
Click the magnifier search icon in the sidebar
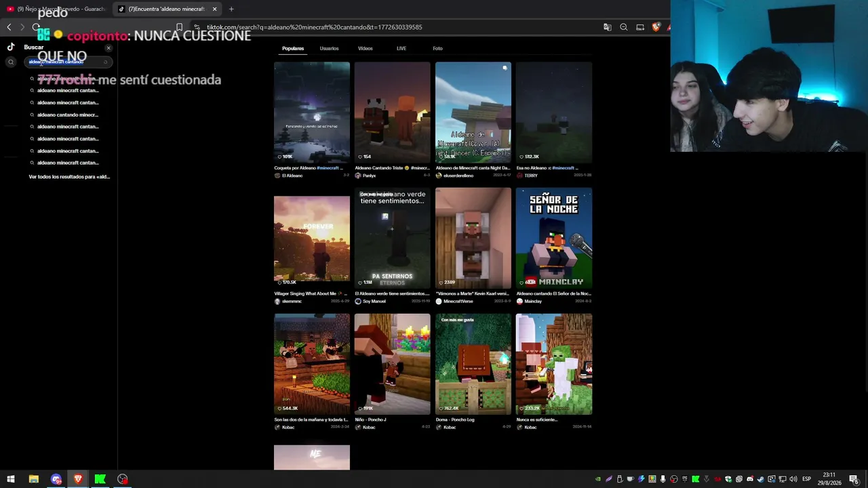pos(11,62)
